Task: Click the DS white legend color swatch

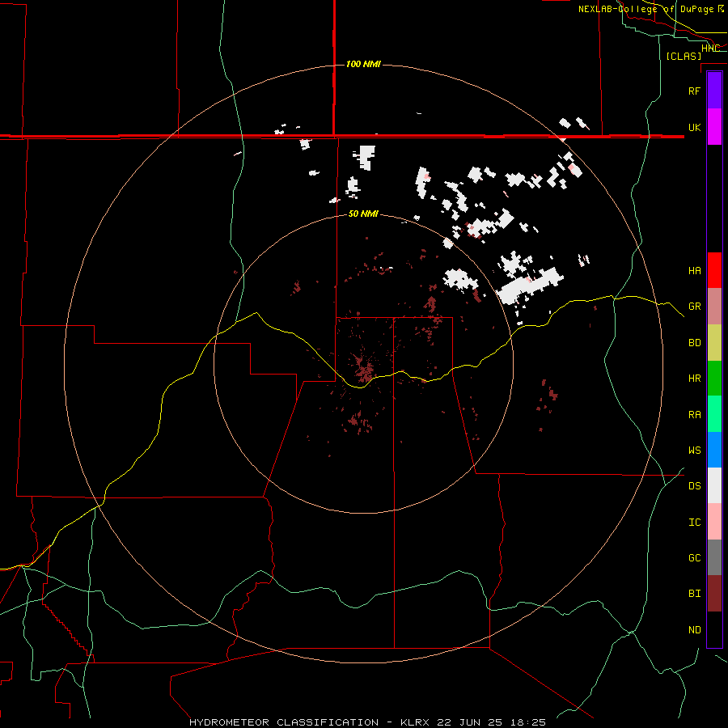Action: 714,485
